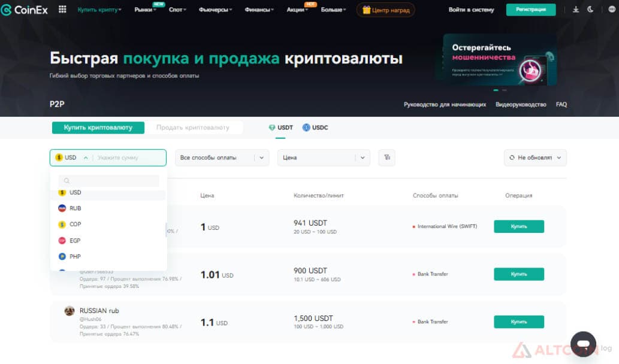Open the chat support bubble
The height and width of the screenshot is (364, 619).
[x=584, y=344]
